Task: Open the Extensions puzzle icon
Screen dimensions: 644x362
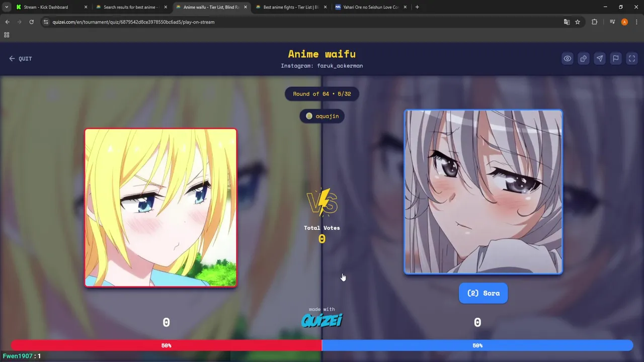Action: [x=595, y=22]
